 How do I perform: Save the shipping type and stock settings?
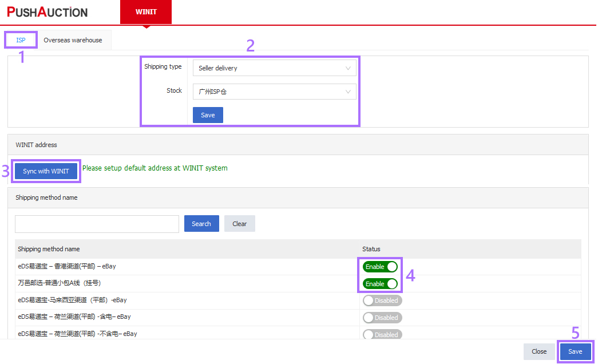click(207, 114)
